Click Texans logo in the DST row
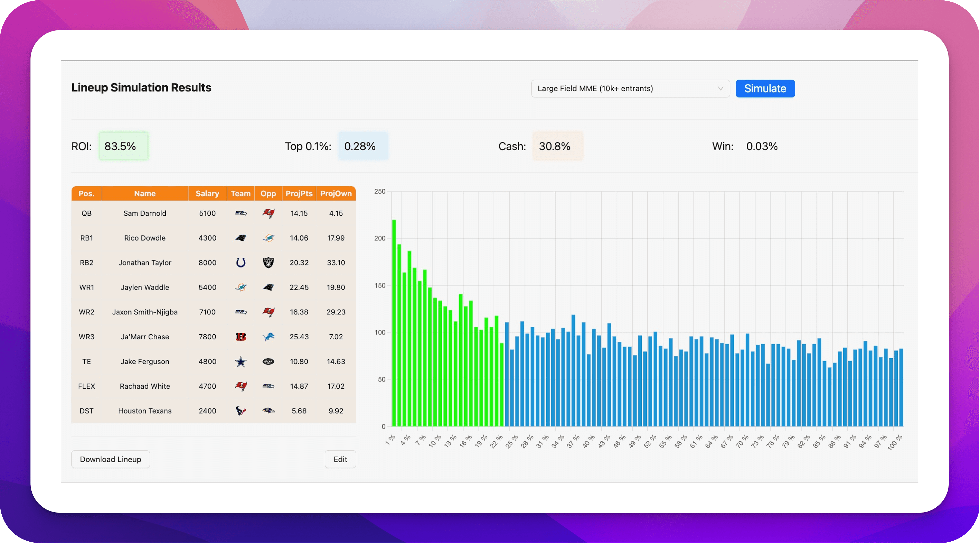Screen dimensions: 980x543 (241, 411)
